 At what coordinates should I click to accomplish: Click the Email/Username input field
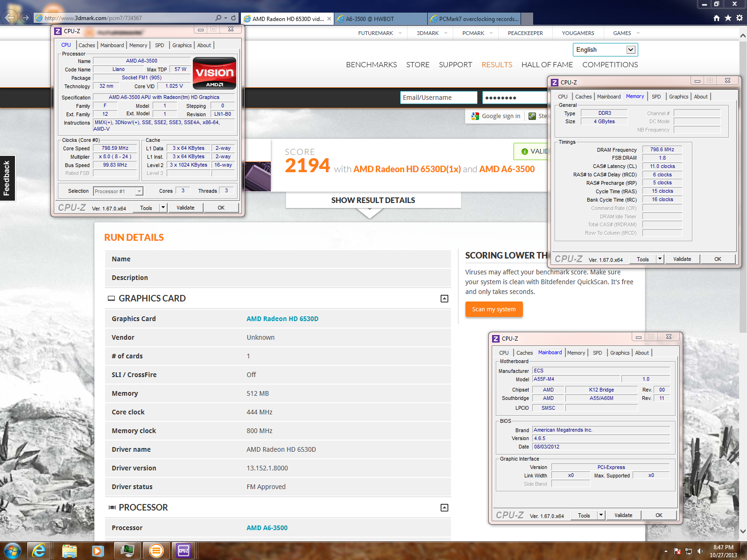point(439,98)
